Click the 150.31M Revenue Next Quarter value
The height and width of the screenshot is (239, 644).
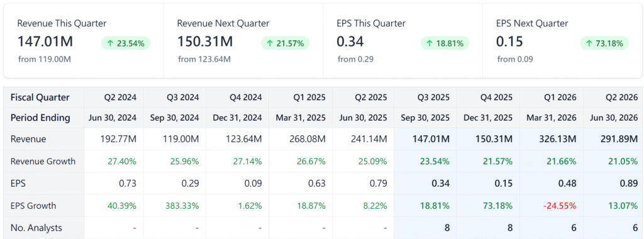(205, 41)
